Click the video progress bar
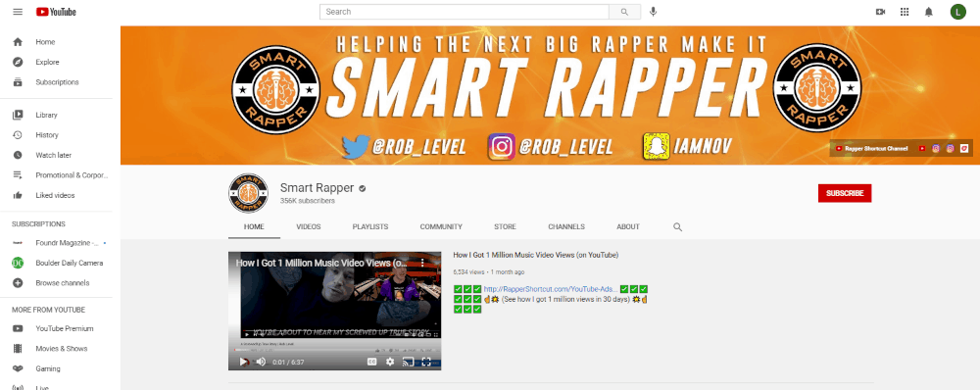 coord(334,351)
